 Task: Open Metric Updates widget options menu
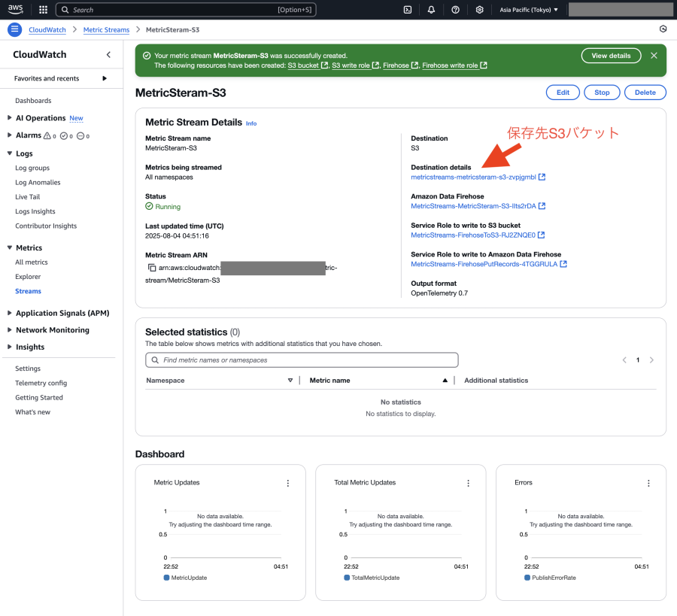[288, 483]
